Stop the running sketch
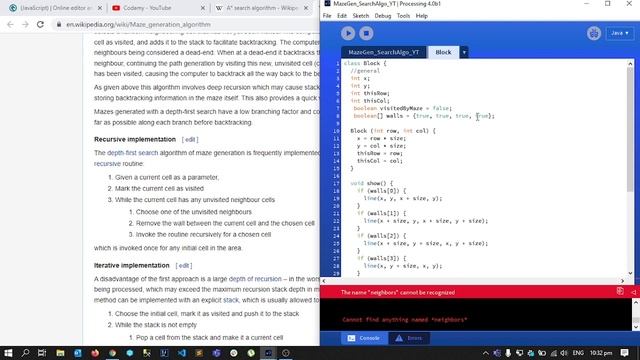Image resolution: width=640 pixels, height=360 pixels. (366, 33)
